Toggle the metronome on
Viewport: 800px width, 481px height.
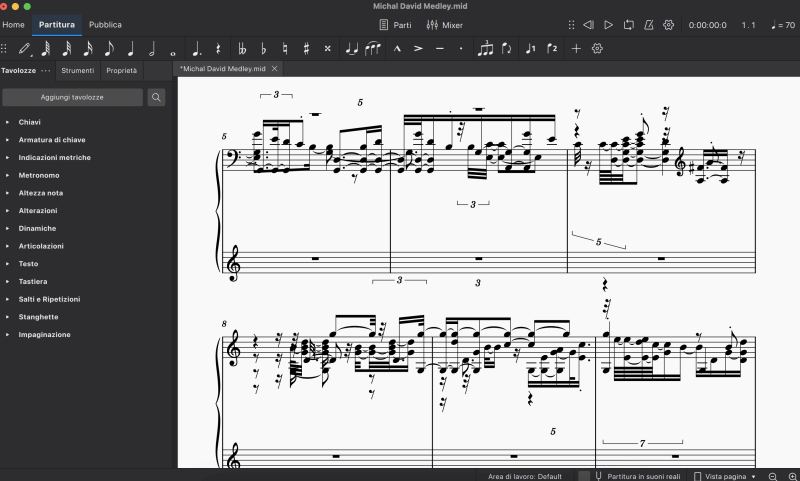(649, 24)
